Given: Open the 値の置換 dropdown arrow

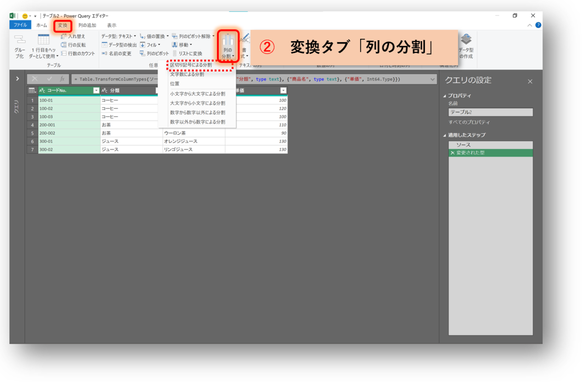Looking at the screenshot, I should click(168, 36).
